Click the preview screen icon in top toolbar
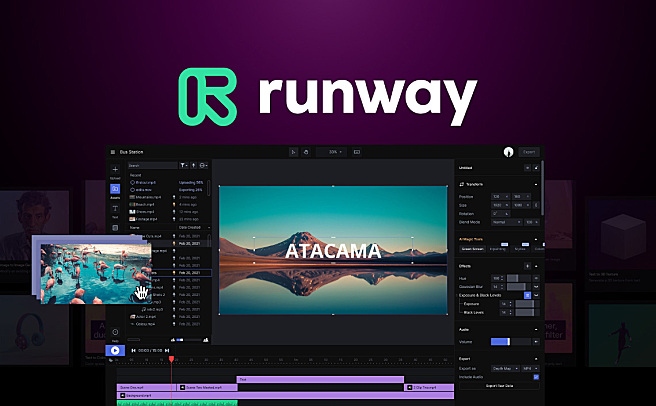 [357, 152]
